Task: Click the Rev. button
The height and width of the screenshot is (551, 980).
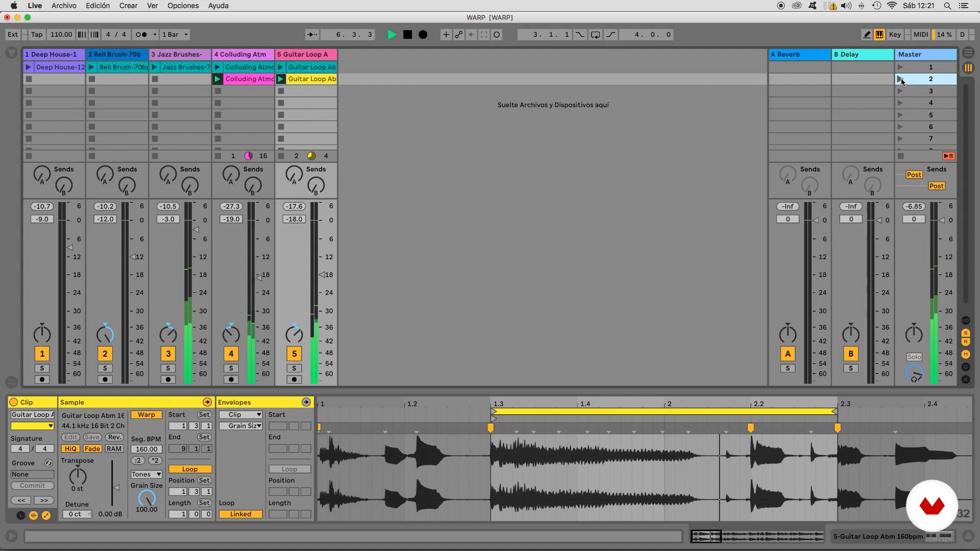Action: pyautogui.click(x=114, y=437)
